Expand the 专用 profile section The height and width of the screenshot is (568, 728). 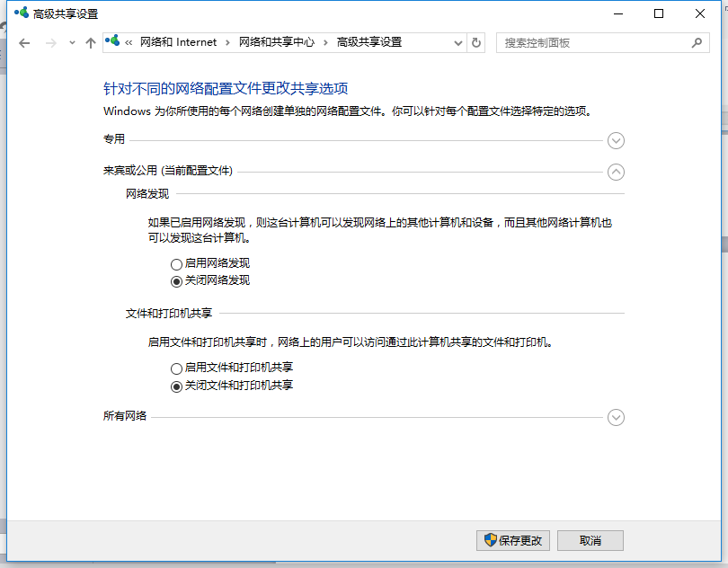tap(616, 140)
